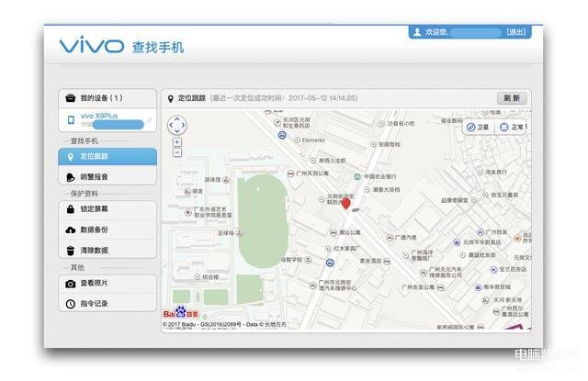The image size is (588, 381).
Task: Click the map pan direction control
Action: tap(177, 125)
